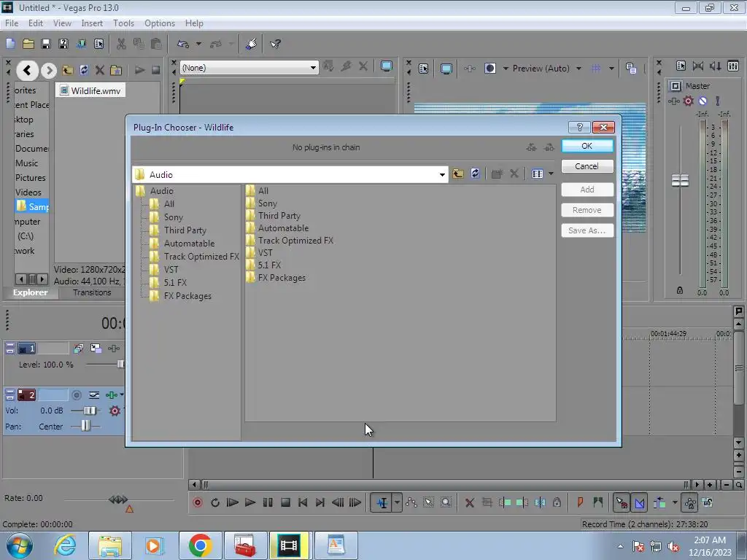Click Go to End transport button
Screen dimensions: 747x560
point(320,502)
